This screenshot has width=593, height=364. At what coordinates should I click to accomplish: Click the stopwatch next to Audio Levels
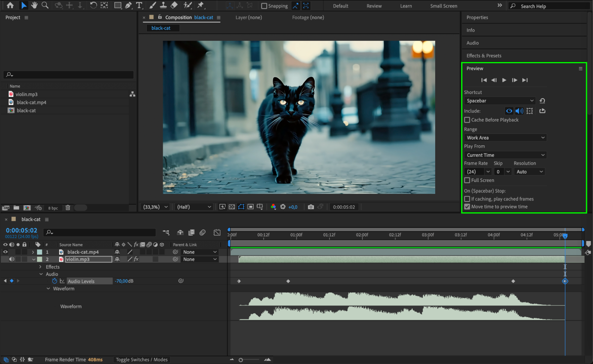[55, 281]
